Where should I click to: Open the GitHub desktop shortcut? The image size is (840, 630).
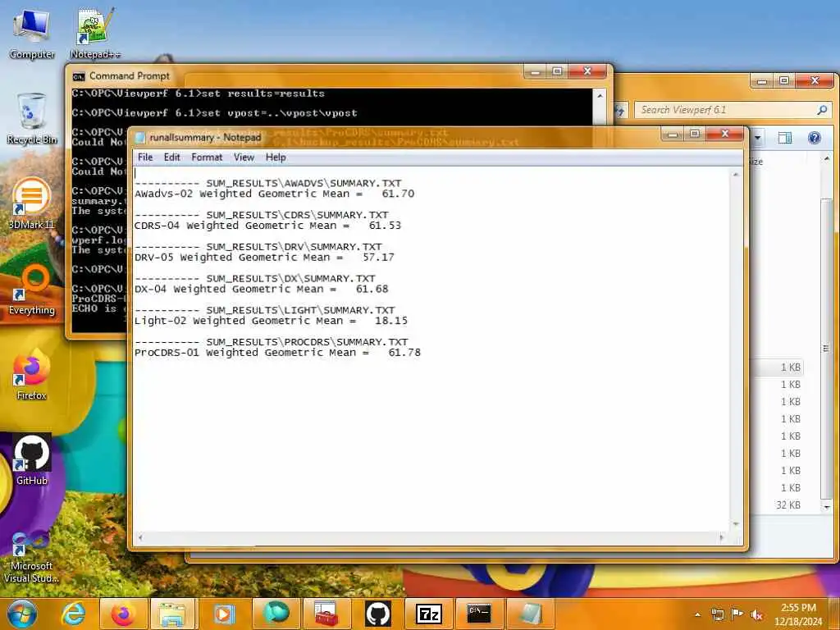tap(32, 459)
